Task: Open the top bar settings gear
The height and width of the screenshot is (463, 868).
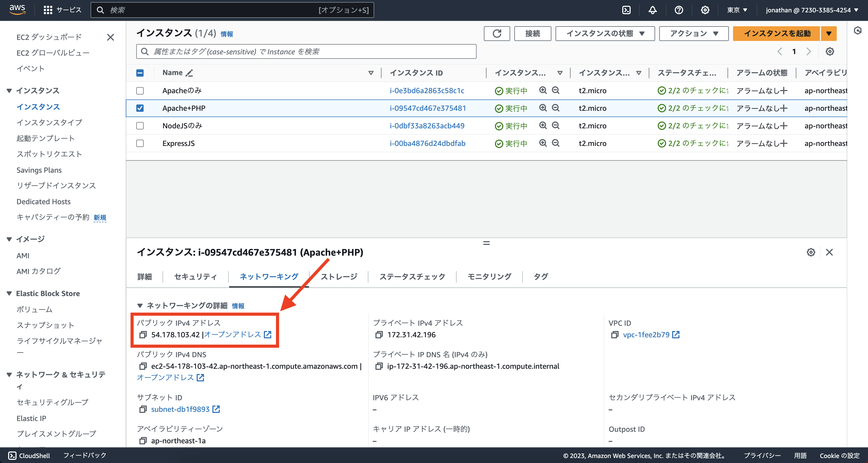Action: pyautogui.click(x=705, y=10)
